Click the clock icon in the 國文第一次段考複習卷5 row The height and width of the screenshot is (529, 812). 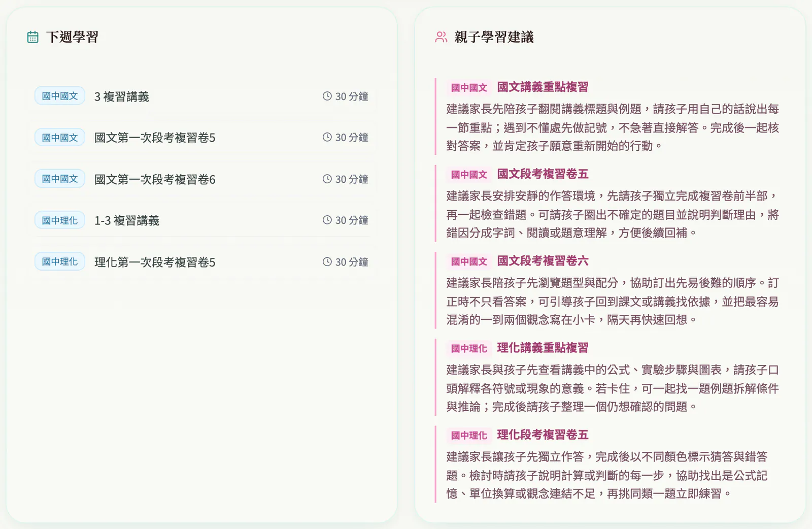(x=327, y=137)
